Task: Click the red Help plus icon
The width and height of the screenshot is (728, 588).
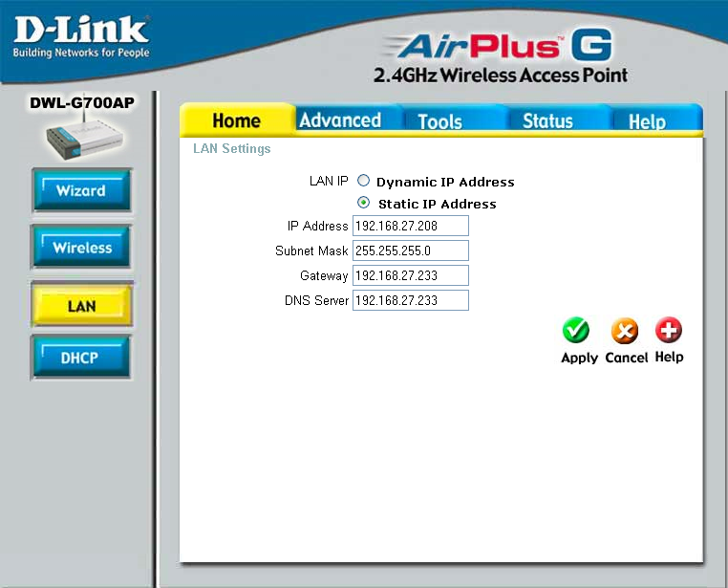Action: pyautogui.click(x=669, y=330)
